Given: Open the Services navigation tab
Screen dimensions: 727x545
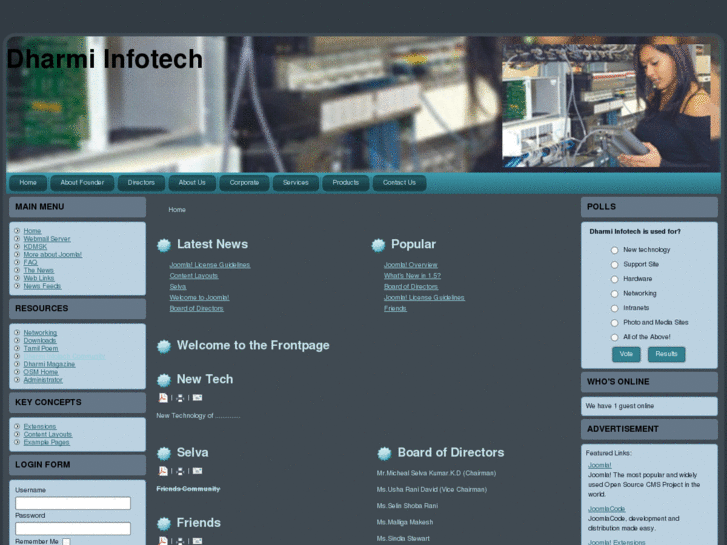Looking at the screenshot, I should pyautogui.click(x=296, y=183).
